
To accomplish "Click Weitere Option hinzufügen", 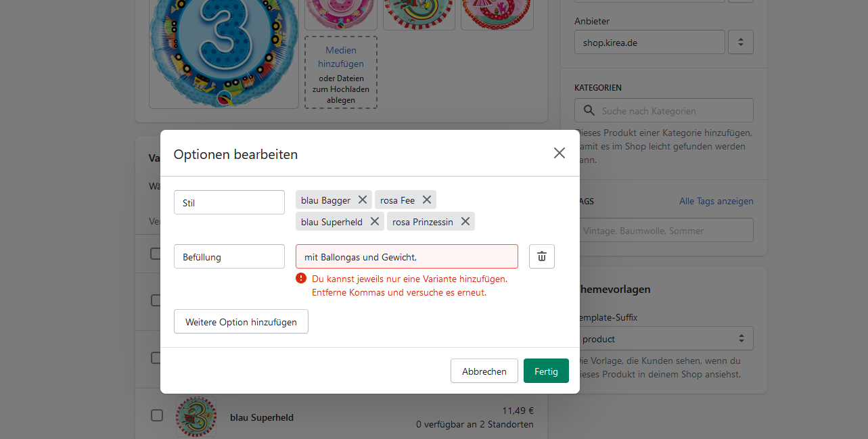I will tap(241, 322).
